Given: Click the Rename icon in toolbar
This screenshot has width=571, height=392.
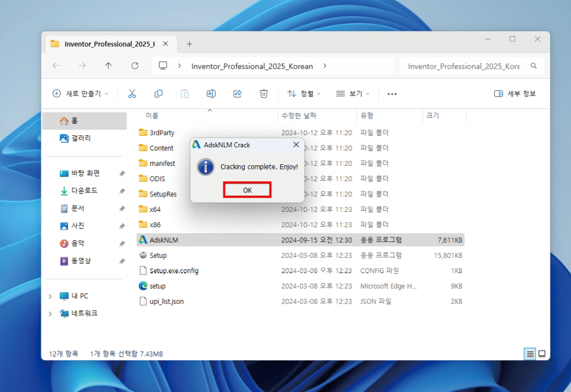Looking at the screenshot, I should 211,94.
